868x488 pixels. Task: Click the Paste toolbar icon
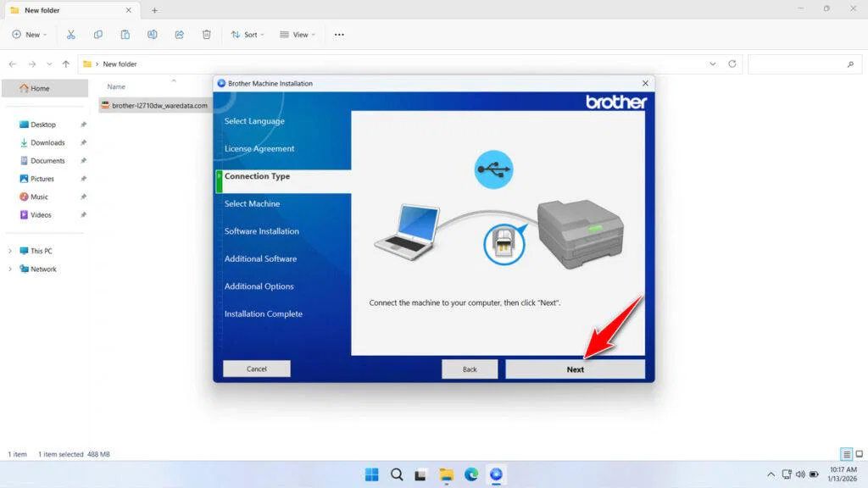tap(125, 34)
